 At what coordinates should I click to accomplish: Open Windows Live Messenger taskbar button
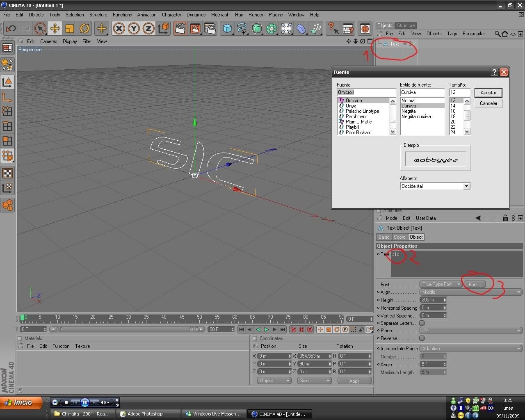coord(214,414)
